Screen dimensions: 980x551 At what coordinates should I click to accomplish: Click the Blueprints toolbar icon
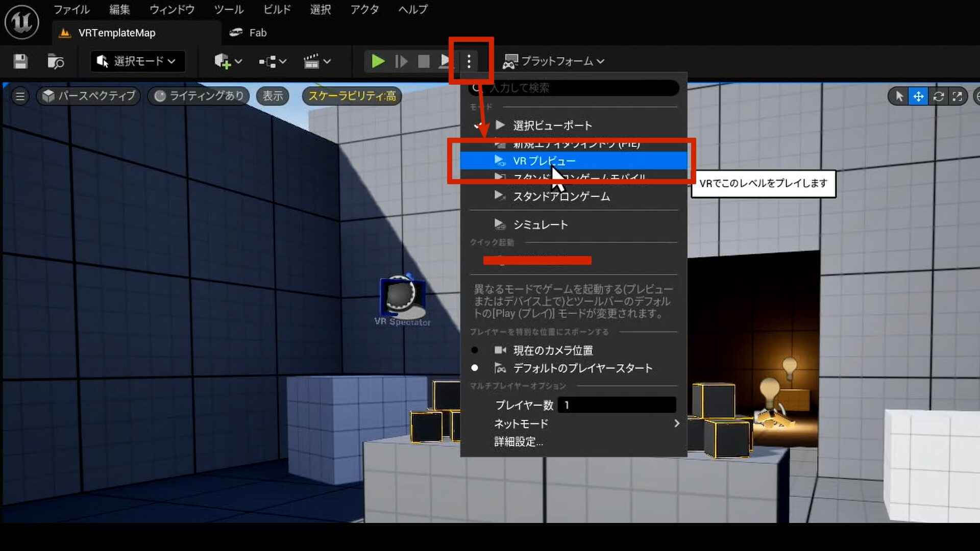(268, 61)
